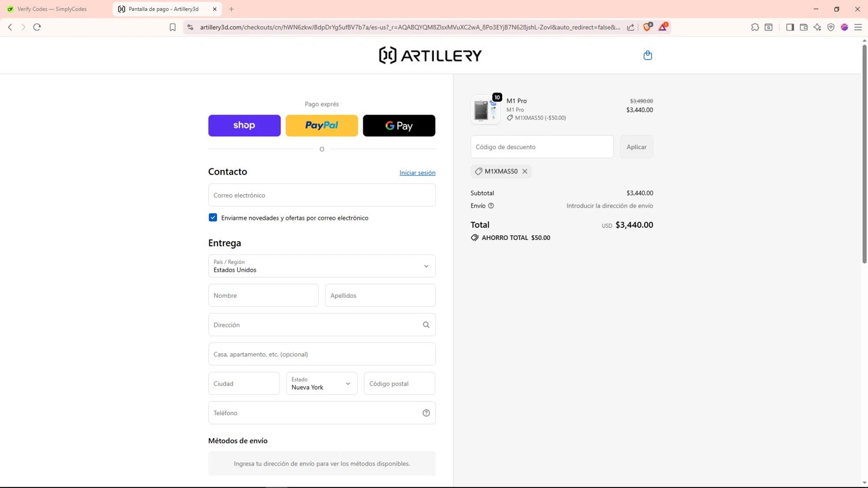Open the Brave VPN icon

(x=831, y=27)
